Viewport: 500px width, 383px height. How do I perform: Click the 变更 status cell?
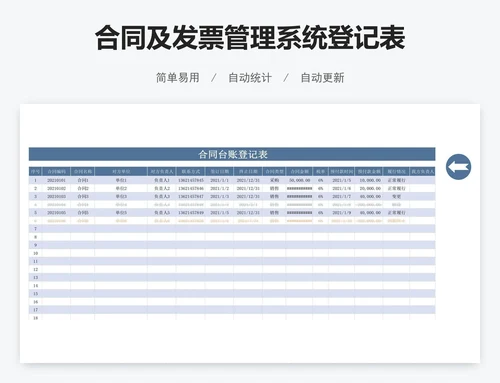click(396, 197)
